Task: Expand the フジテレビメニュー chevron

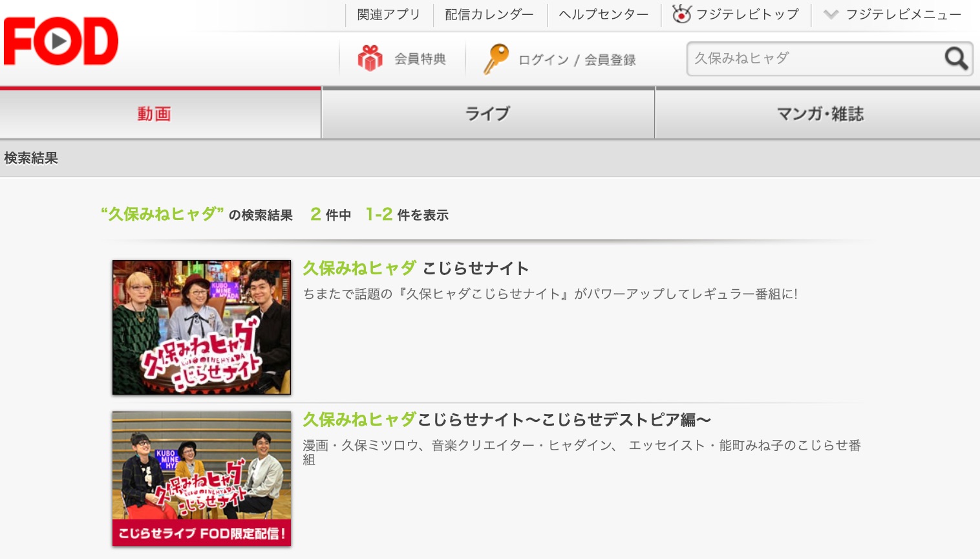Action: 831,14
